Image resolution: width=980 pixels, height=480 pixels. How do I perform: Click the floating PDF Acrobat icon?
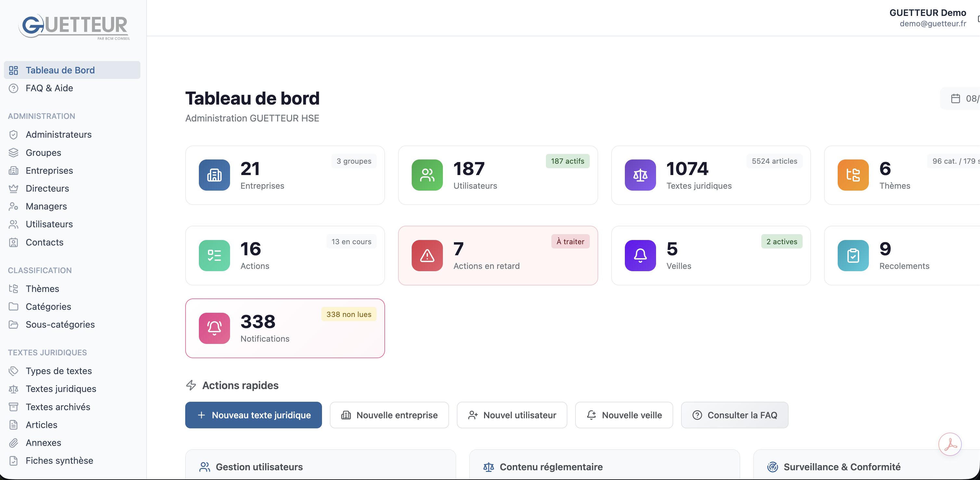point(949,444)
